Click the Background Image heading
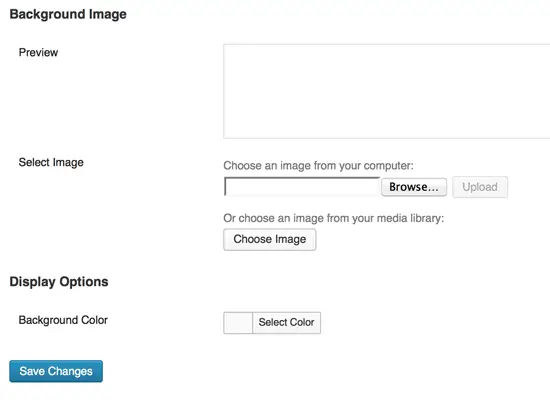 (68, 14)
